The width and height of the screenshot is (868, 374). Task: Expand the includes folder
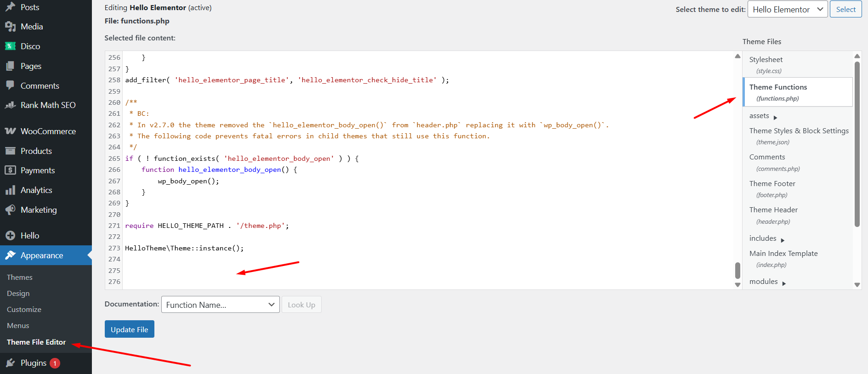[x=766, y=238]
